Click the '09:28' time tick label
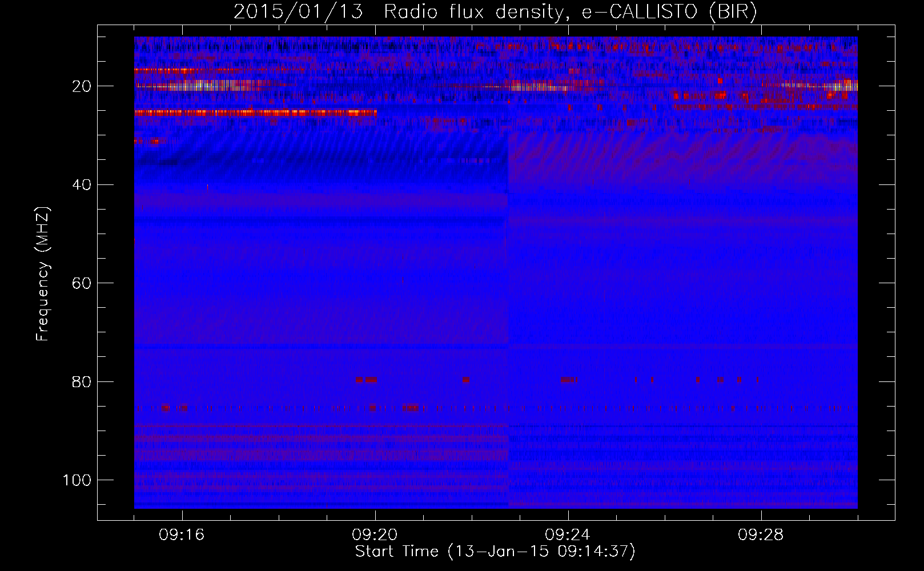The width and height of the screenshot is (924, 571). pos(761,535)
